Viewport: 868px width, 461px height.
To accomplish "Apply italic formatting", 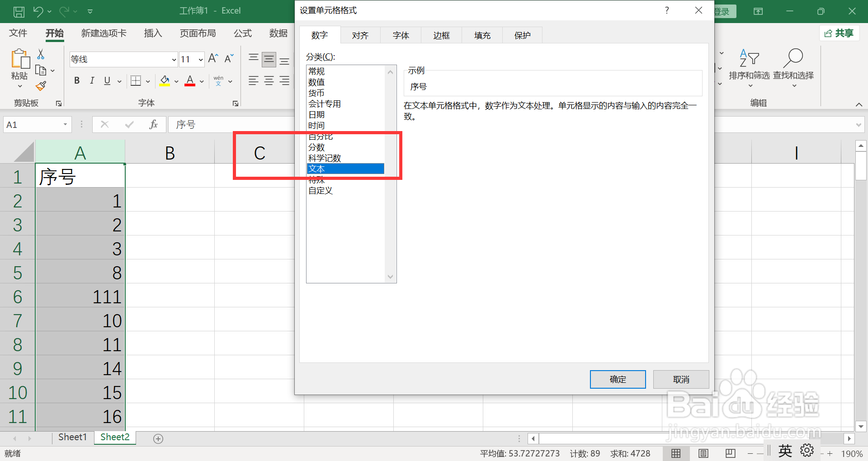I will [x=92, y=80].
